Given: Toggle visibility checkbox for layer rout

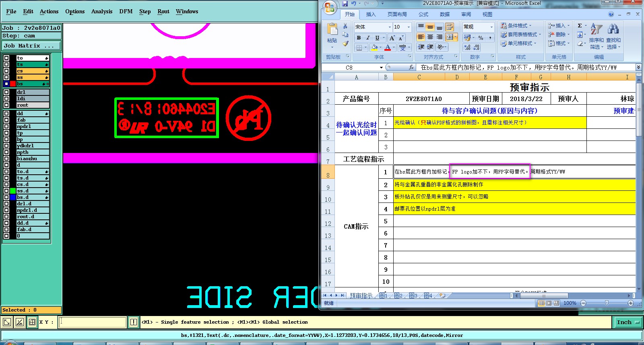Looking at the screenshot, I should click(x=6, y=105).
